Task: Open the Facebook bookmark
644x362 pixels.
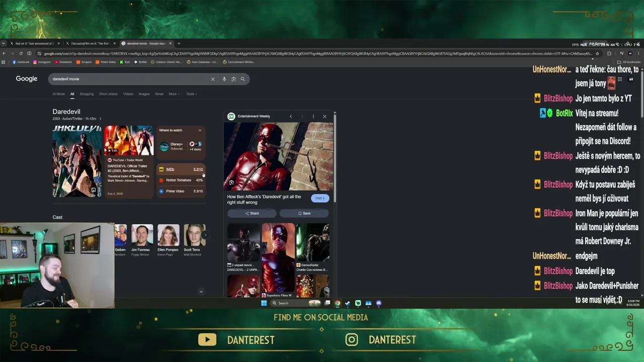Action: click(x=21, y=62)
